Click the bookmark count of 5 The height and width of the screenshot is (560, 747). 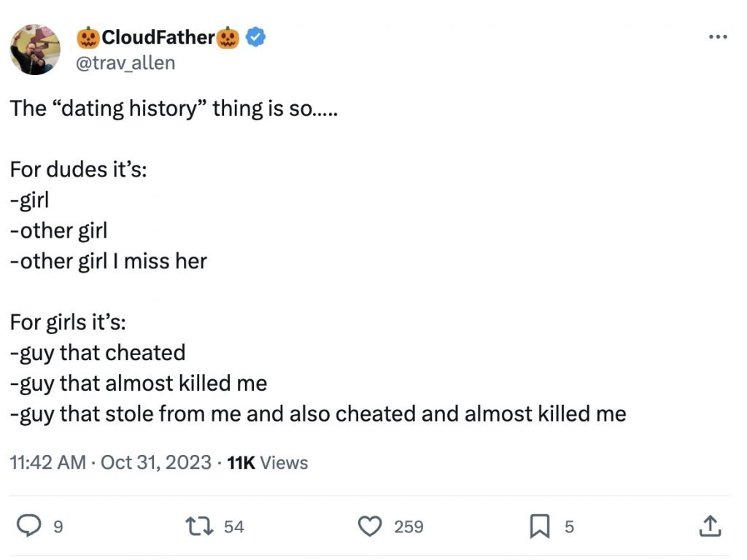(x=570, y=526)
